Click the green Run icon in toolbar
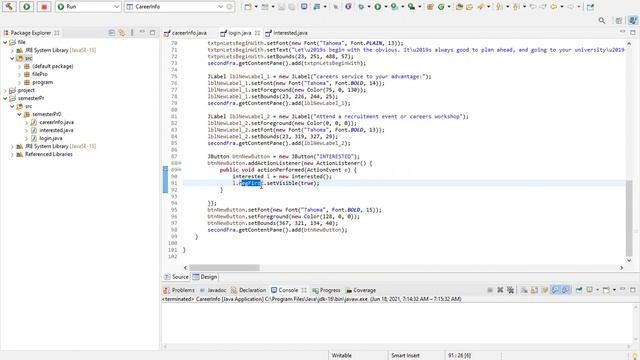640x360 pixels. point(378,7)
